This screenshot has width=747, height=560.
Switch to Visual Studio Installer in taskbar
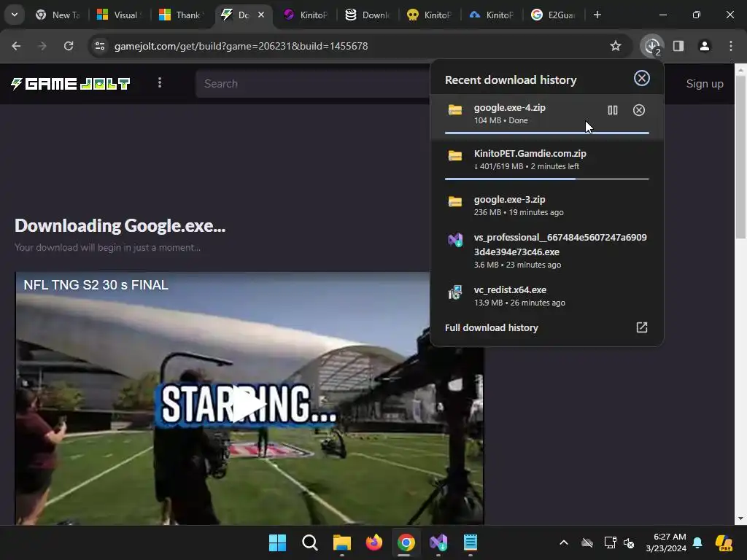(x=438, y=542)
